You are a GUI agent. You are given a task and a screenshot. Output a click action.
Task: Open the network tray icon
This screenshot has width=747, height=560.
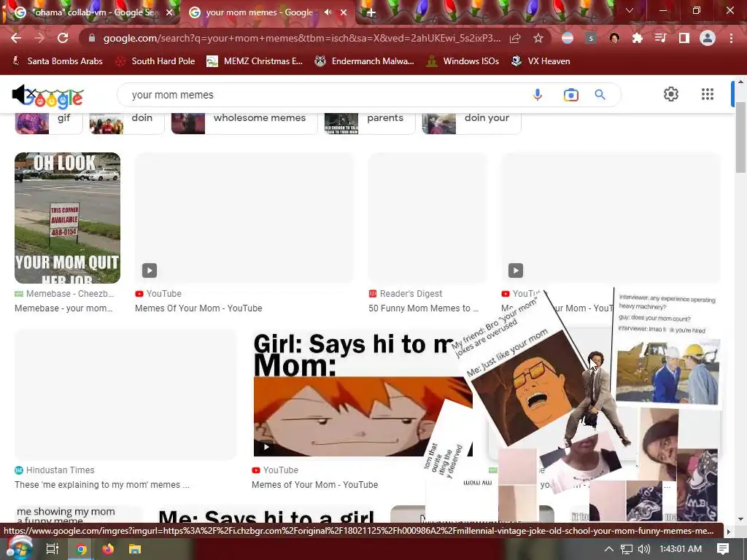[x=627, y=549]
